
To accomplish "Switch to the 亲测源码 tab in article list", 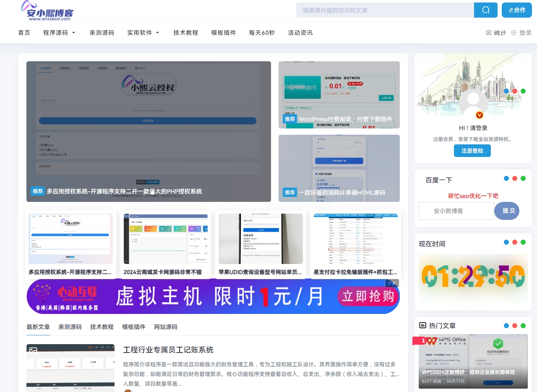I will pos(70,327).
